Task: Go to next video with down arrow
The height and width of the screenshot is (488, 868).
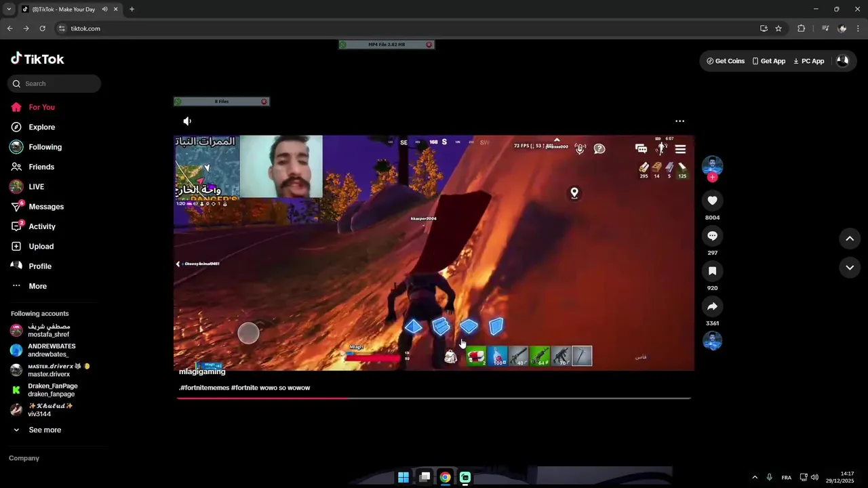Action: click(x=850, y=268)
